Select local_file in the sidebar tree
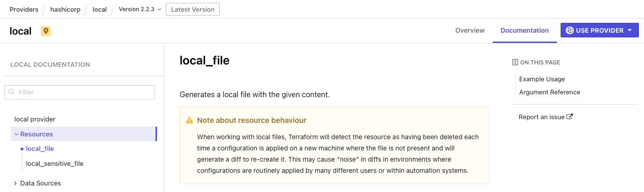Viewport: 644px width, 192px height. point(40,149)
